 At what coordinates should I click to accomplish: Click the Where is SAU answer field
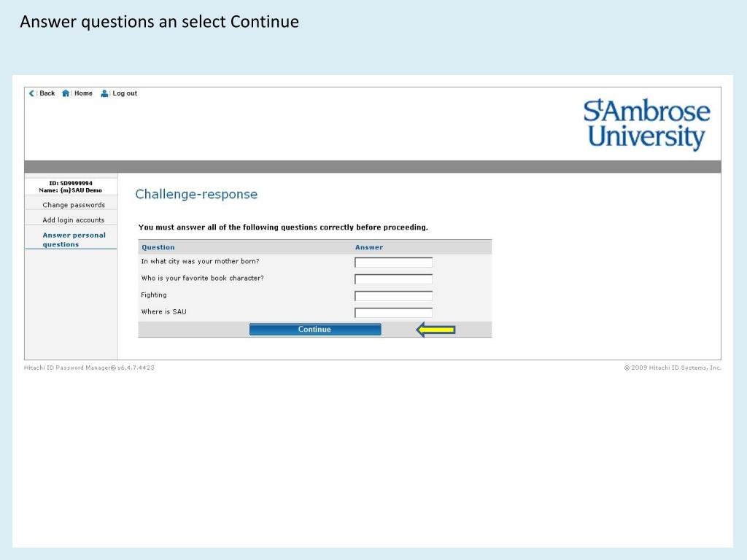(393, 312)
